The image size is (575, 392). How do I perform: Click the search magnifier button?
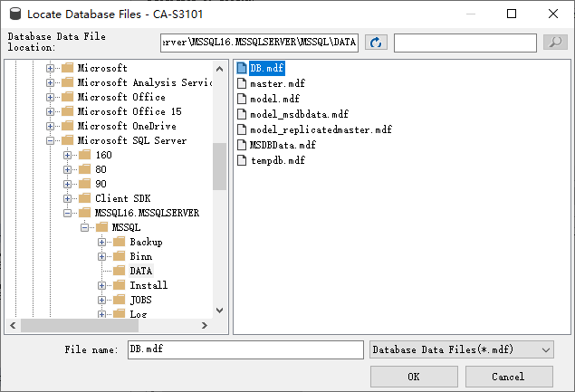pyautogui.click(x=554, y=43)
